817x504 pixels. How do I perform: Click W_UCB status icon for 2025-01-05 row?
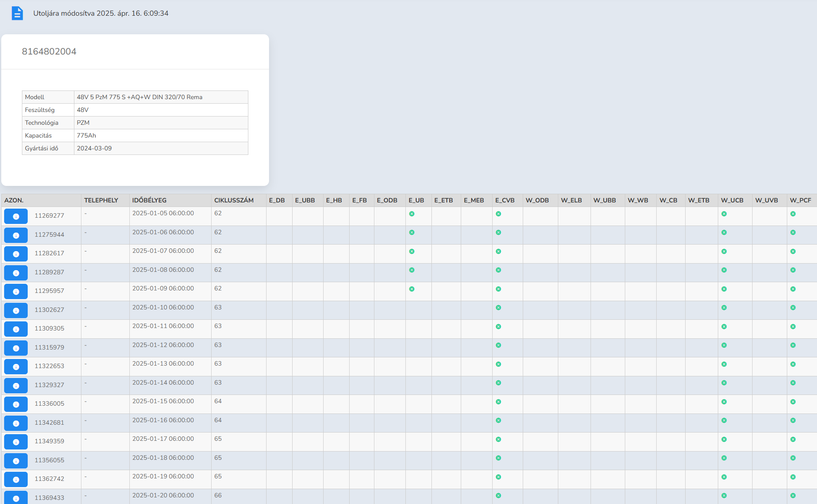724,214
